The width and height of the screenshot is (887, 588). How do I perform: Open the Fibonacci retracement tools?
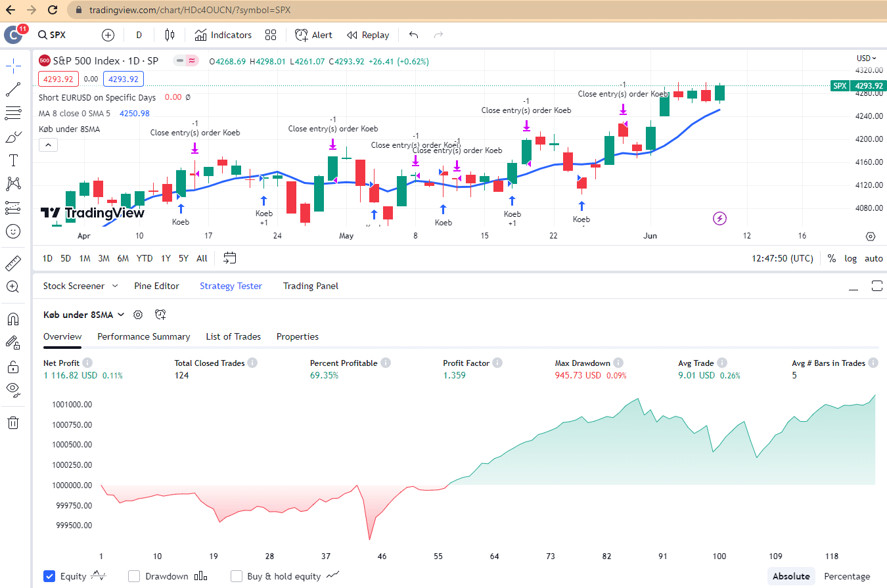coord(14,113)
